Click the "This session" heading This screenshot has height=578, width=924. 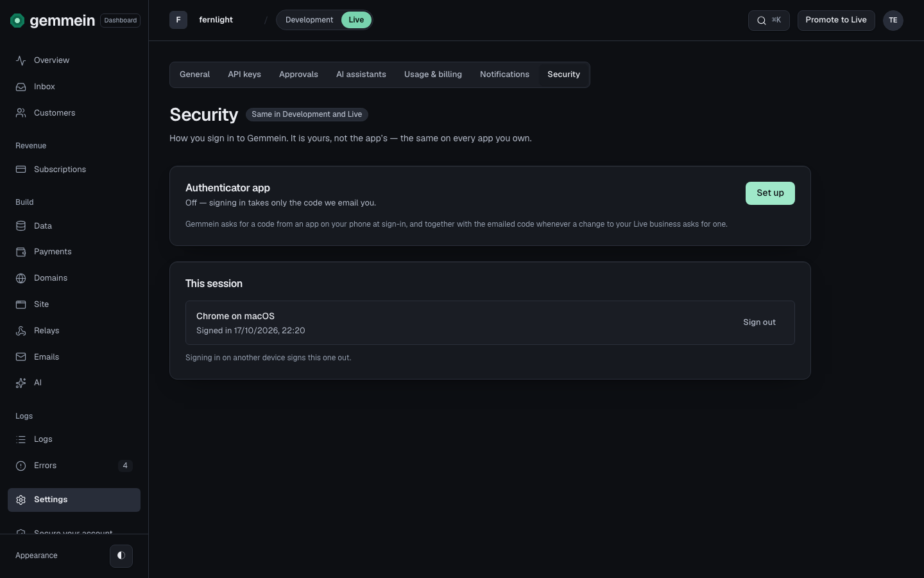(214, 284)
